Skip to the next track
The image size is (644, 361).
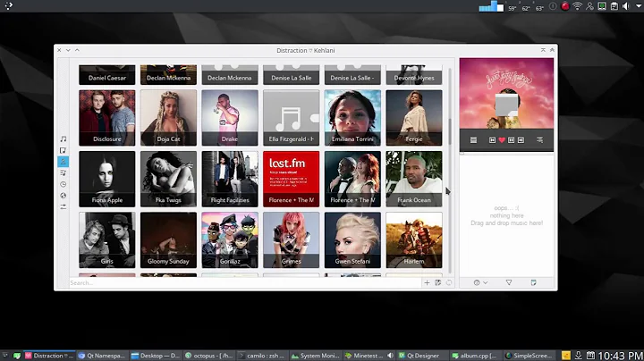[x=521, y=140]
